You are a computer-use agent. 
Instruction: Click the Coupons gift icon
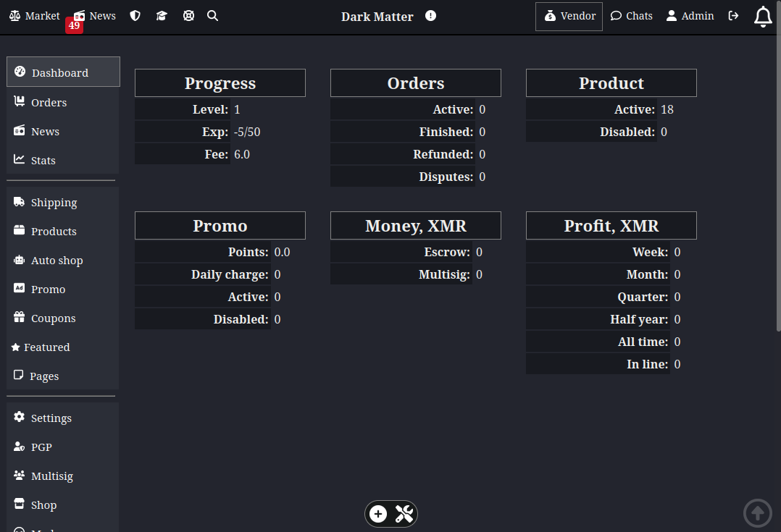coord(19,317)
